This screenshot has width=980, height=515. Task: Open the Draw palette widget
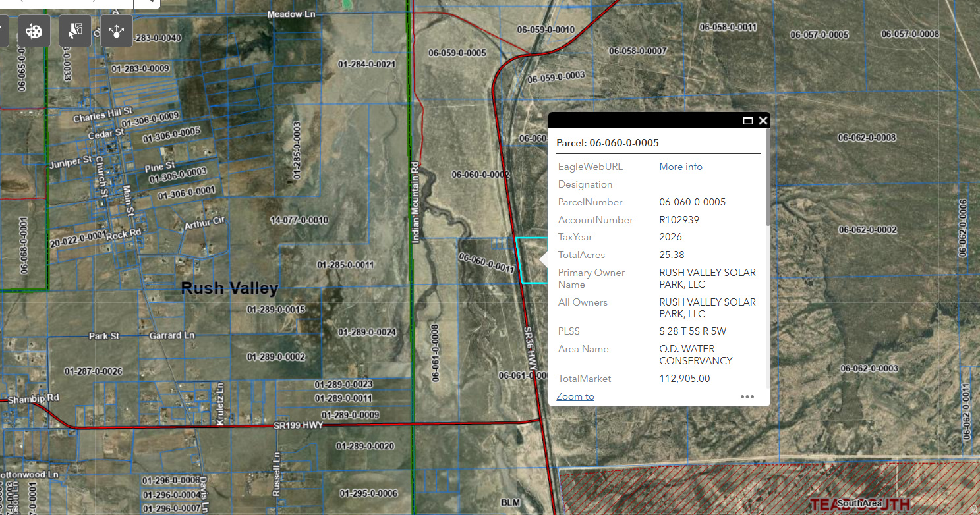34,31
